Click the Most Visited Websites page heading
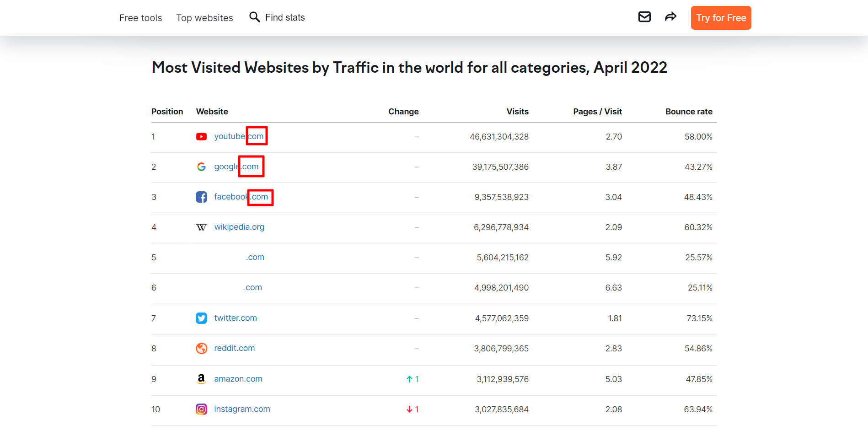Viewport: 868px width, 431px height. coord(409,68)
